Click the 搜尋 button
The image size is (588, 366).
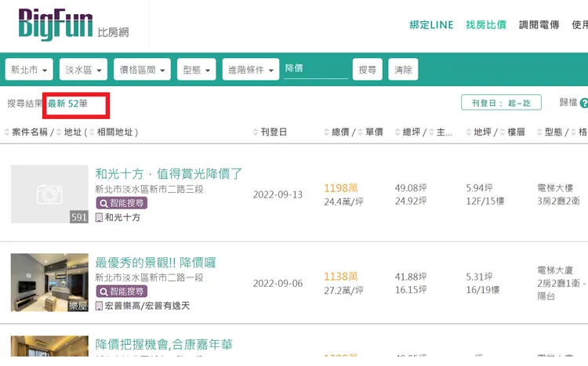368,70
